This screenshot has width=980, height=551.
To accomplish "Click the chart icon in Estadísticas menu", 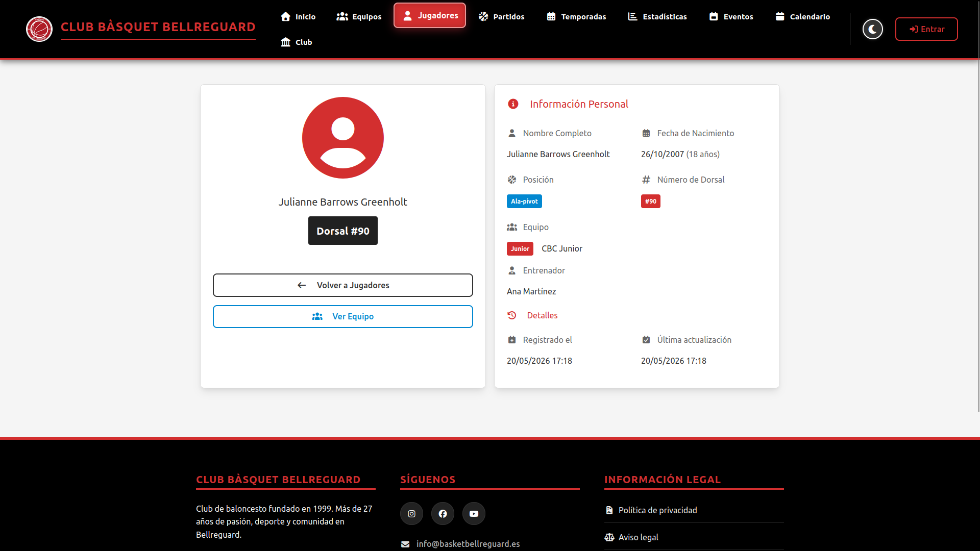I will (632, 16).
